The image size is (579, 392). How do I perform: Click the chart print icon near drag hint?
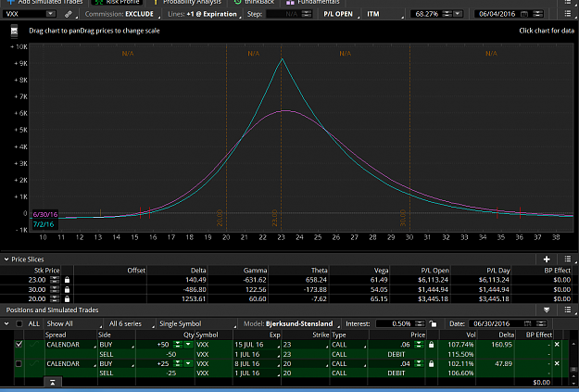[x=14, y=31]
